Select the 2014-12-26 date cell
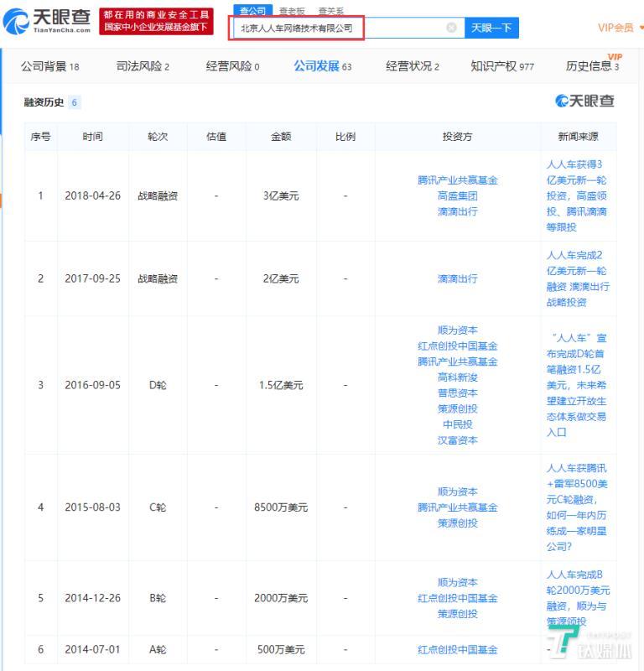Screen dimensions: 644x671 coord(92,598)
